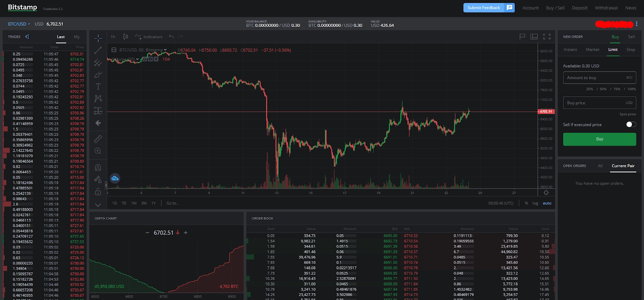
Task: Expand the 1h interval selector
Action: pyautogui.click(x=113, y=37)
